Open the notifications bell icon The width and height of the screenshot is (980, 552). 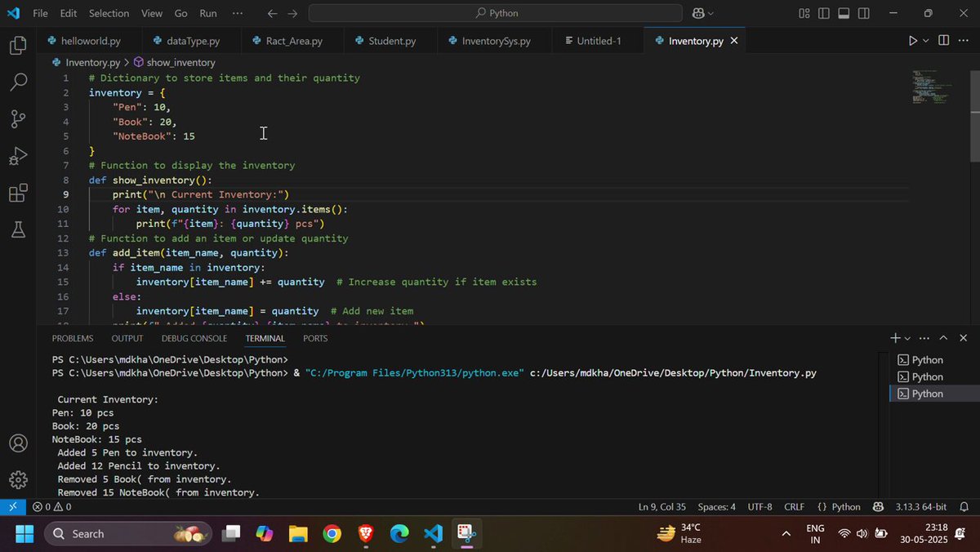[x=964, y=507]
